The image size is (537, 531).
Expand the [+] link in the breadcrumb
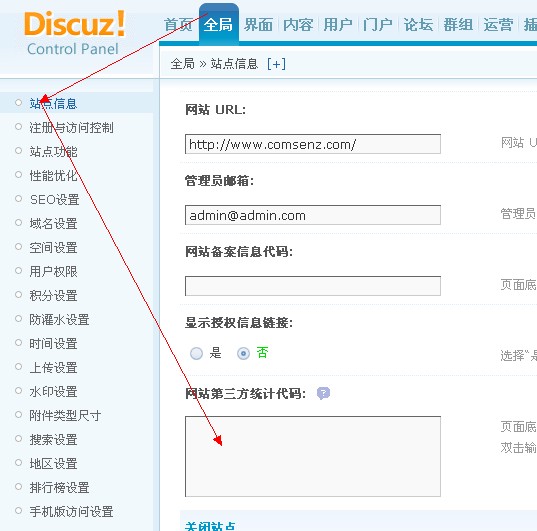pyautogui.click(x=276, y=64)
